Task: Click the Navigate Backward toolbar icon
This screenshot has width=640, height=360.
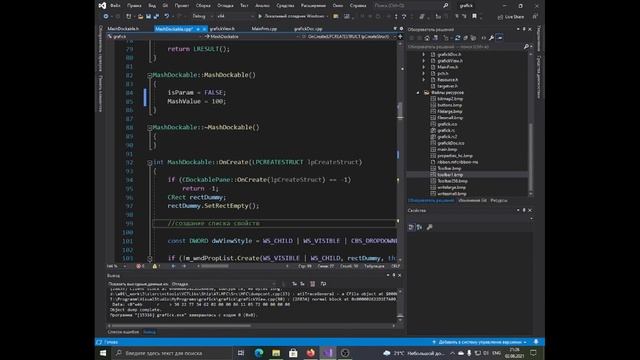Action: (106, 16)
